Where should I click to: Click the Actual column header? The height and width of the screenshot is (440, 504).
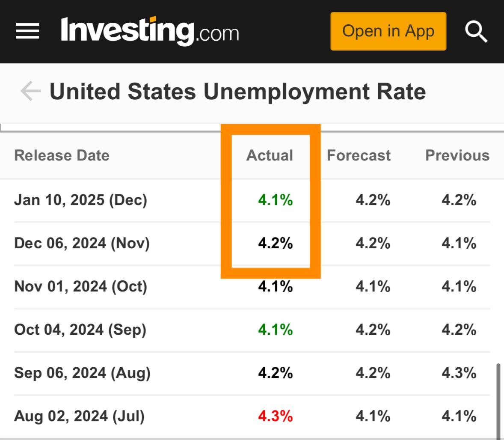270,155
